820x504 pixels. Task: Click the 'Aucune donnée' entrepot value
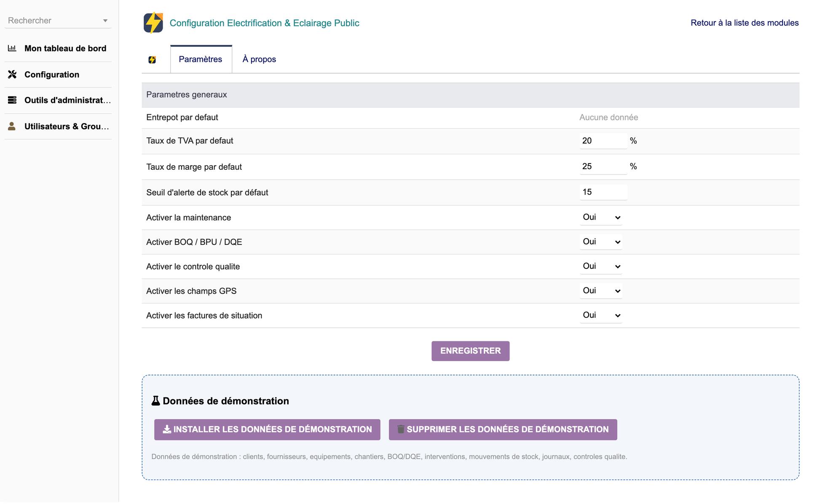608,117
